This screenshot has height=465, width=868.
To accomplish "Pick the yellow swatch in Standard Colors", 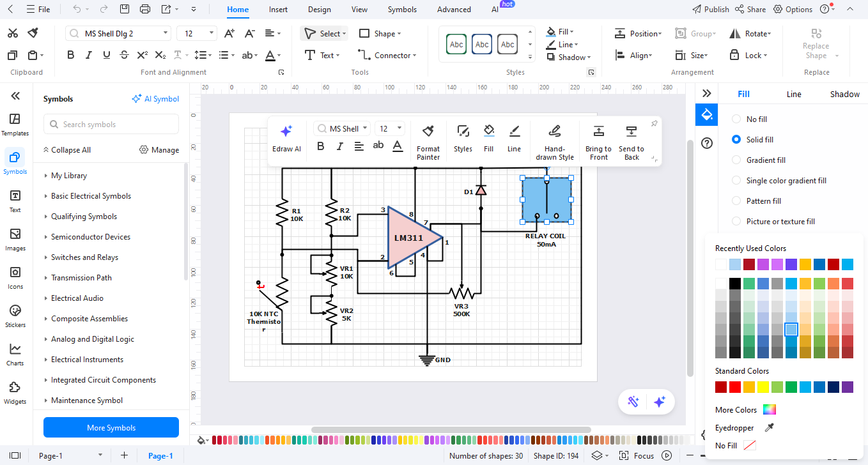I will click(x=763, y=387).
